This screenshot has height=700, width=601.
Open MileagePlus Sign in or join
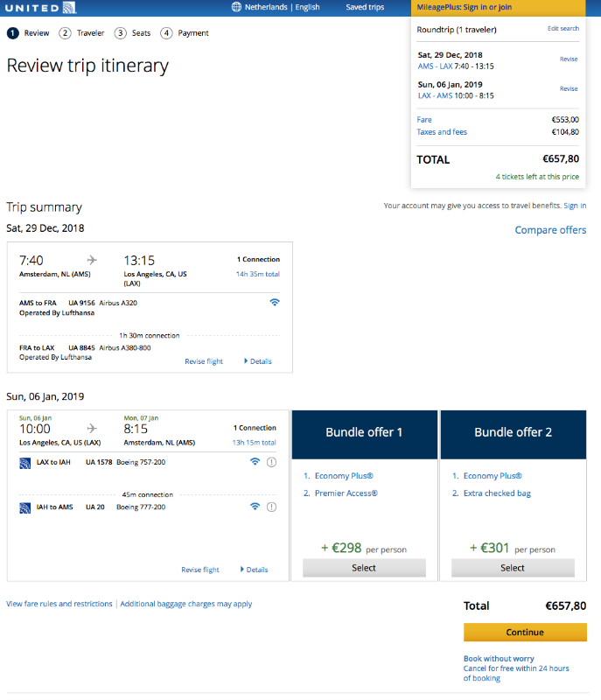click(x=465, y=7)
